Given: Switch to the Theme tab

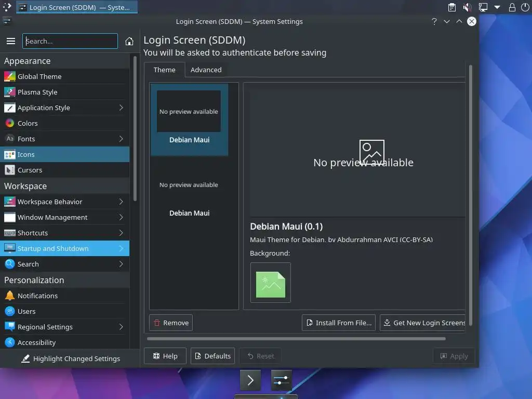Looking at the screenshot, I should click(x=165, y=70).
